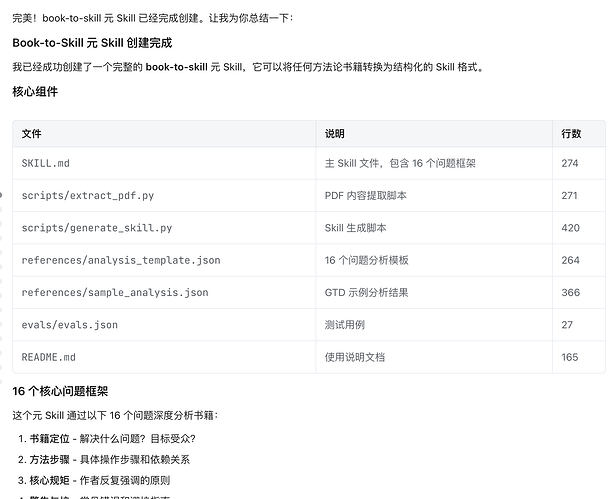Click the line count 274
Image resolution: width=616 pixels, height=499 pixels.
pyautogui.click(x=570, y=163)
